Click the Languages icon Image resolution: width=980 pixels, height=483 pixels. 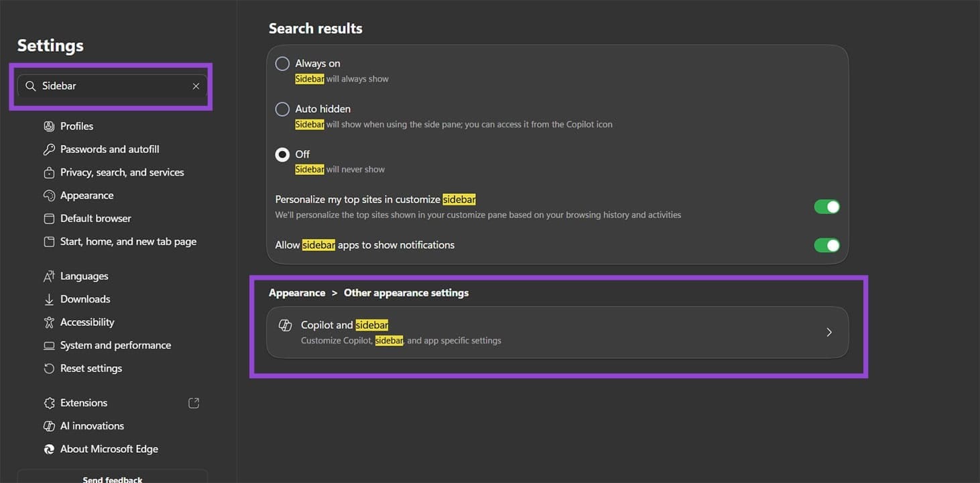click(x=49, y=276)
